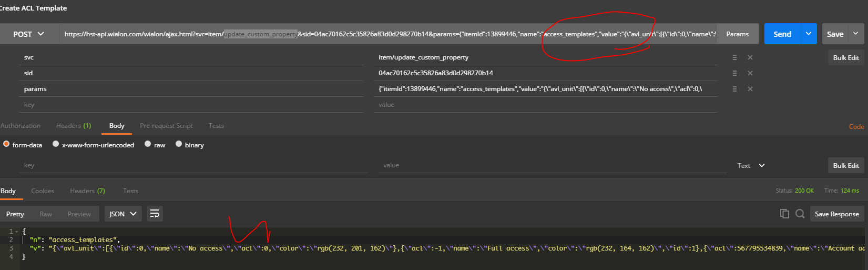Click drag handle icon for svc row
868x270 pixels.
pos(734,57)
